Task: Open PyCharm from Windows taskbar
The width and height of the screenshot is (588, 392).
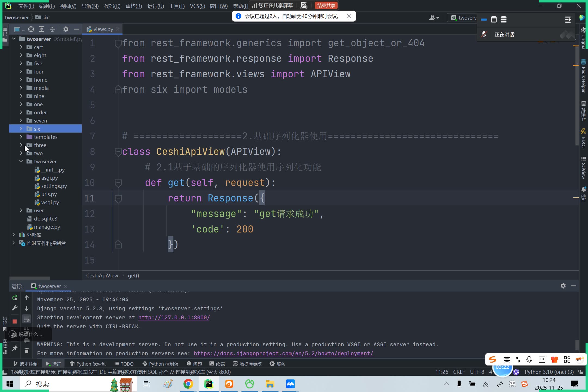Action: tap(209, 384)
